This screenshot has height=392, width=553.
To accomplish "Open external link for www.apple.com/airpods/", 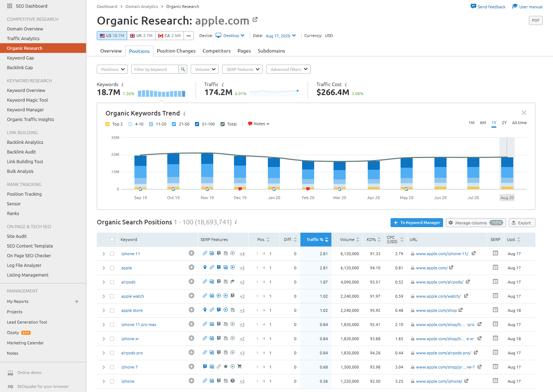I will 468,281.
